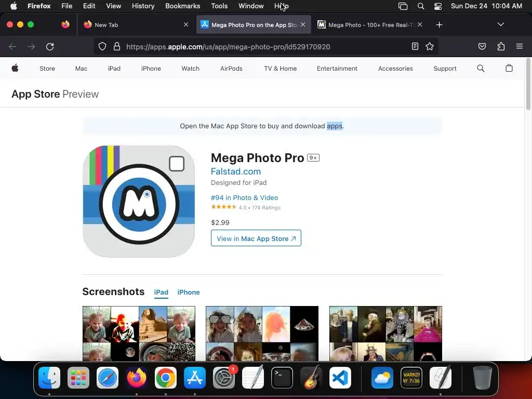Launch Visual Studio Code from the Dock
Image resolution: width=532 pixels, height=399 pixels.
click(340, 377)
